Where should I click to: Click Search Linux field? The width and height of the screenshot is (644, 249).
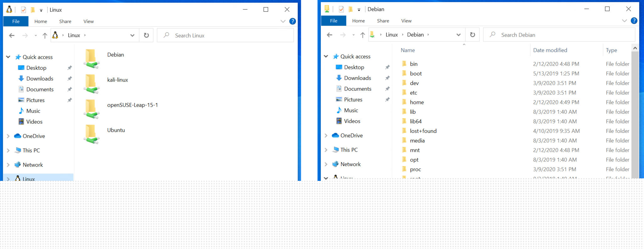pyautogui.click(x=225, y=35)
